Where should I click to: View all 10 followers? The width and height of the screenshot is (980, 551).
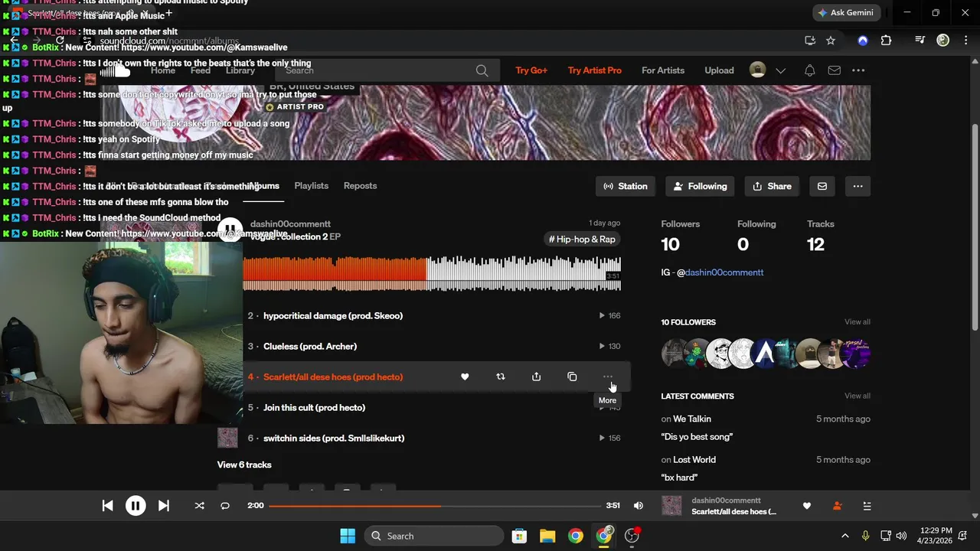click(857, 322)
